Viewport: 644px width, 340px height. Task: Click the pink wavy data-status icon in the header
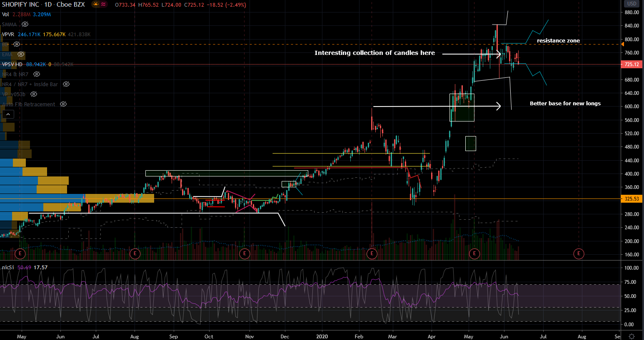click(x=104, y=5)
